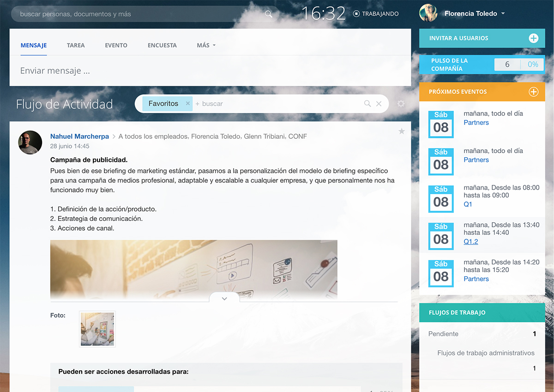
Task: Open activity stream settings gear
Action: 401,104
